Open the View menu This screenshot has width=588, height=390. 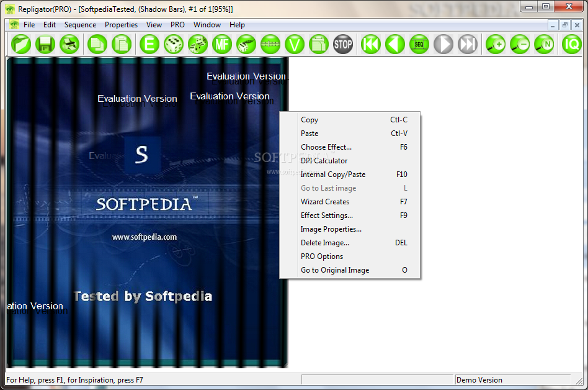click(x=154, y=25)
